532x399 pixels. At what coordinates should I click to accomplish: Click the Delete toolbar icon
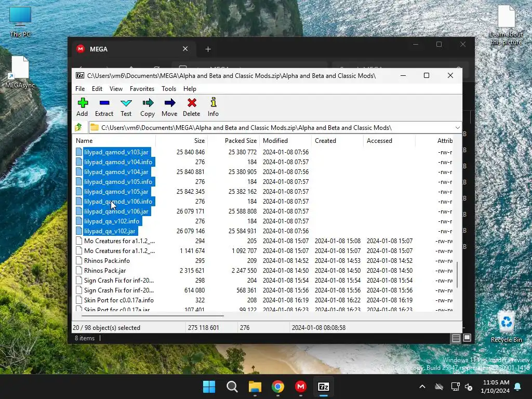192,103
